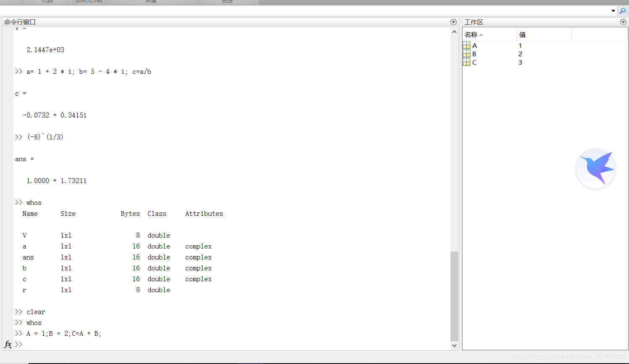Click the search magnifier icon at top right
This screenshot has height=364, width=629.
(623, 11)
